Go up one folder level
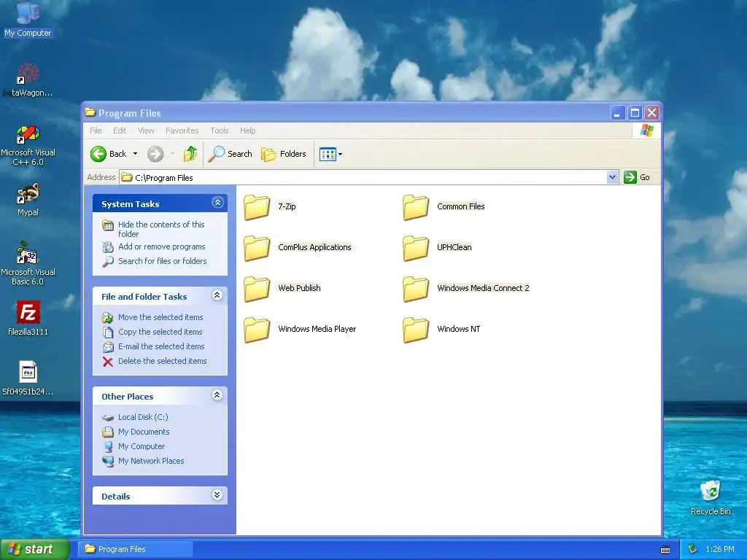Image resolution: width=747 pixels, height=560 pixels. [190, 154]
